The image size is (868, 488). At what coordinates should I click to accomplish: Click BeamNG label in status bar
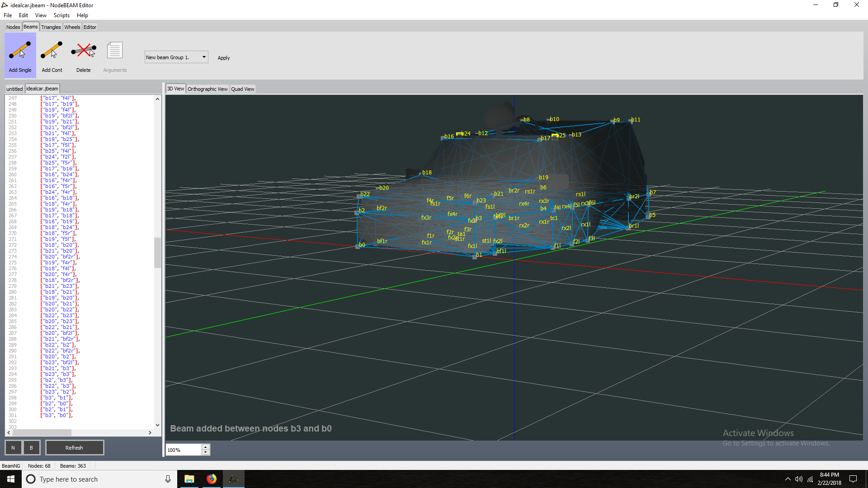(x=11, y=466)
